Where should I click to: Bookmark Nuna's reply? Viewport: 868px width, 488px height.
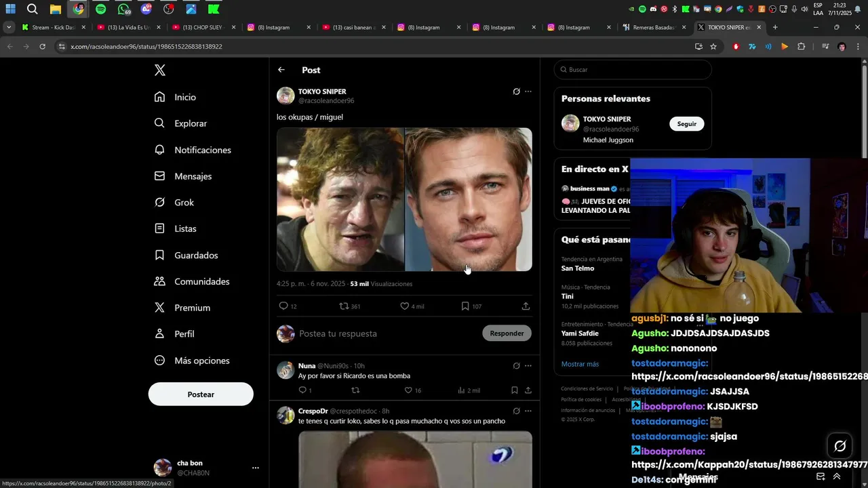(515, 390)
